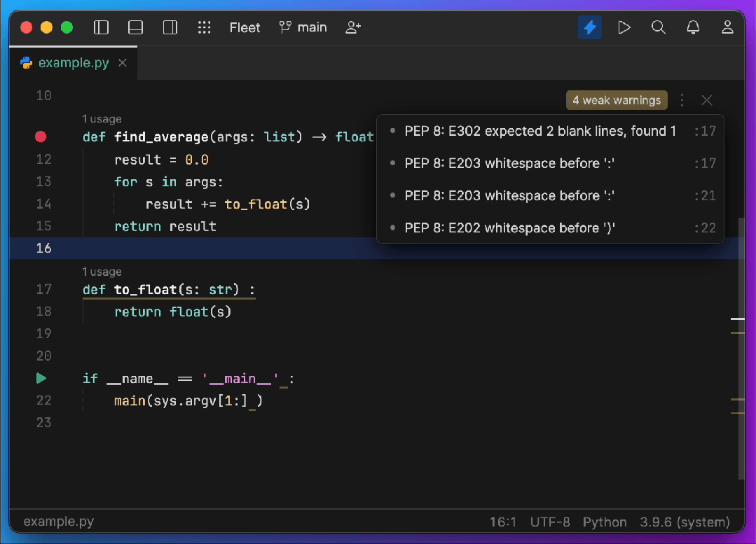This screenshot has height=544, width=756.
Task: Close the warnings popup
Action: click(x=707, y=100)
